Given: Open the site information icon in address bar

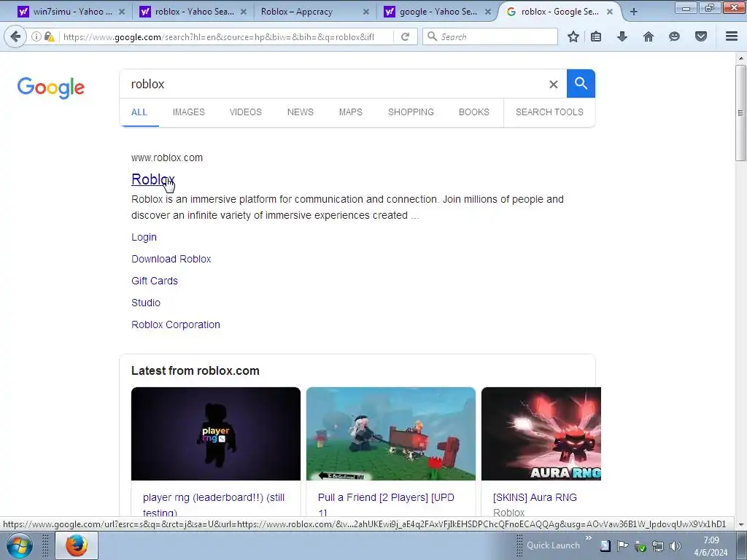Looking at the screenshot, I should point(36,36).
